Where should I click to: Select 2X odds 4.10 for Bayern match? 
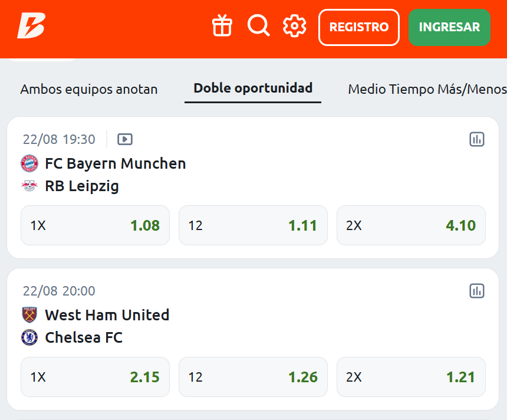[411, 225]
